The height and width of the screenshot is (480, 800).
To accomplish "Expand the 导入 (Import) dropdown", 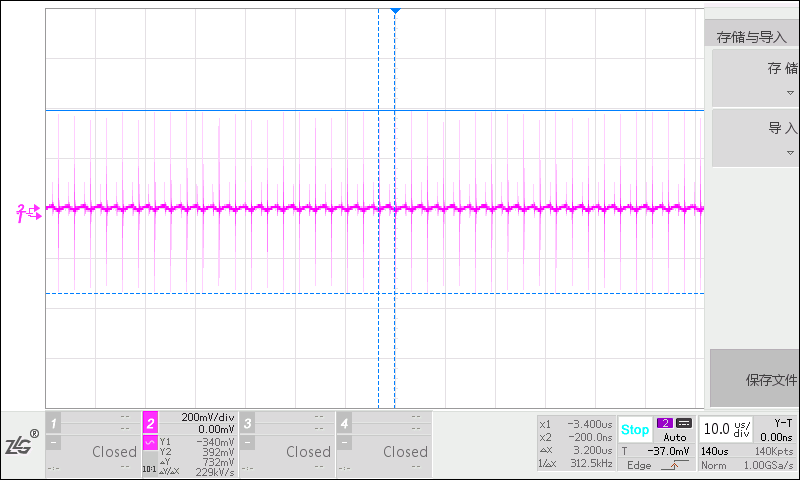I will pyautogui.click(x=756, y=136).
